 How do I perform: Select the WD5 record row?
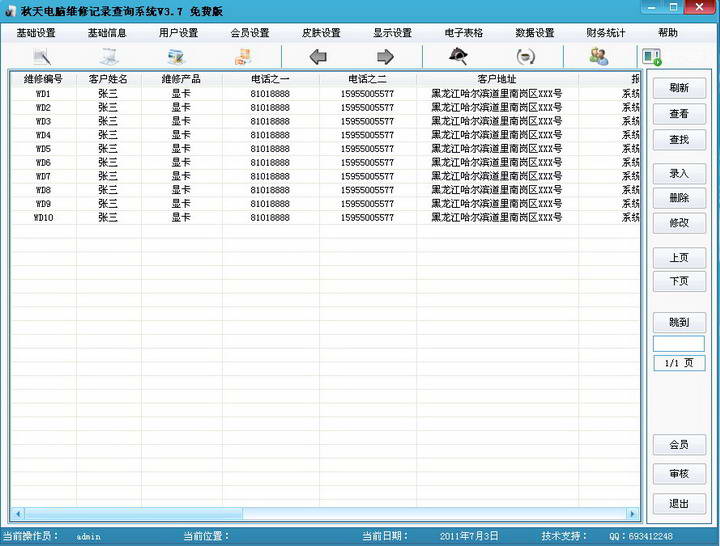point(325,149)
